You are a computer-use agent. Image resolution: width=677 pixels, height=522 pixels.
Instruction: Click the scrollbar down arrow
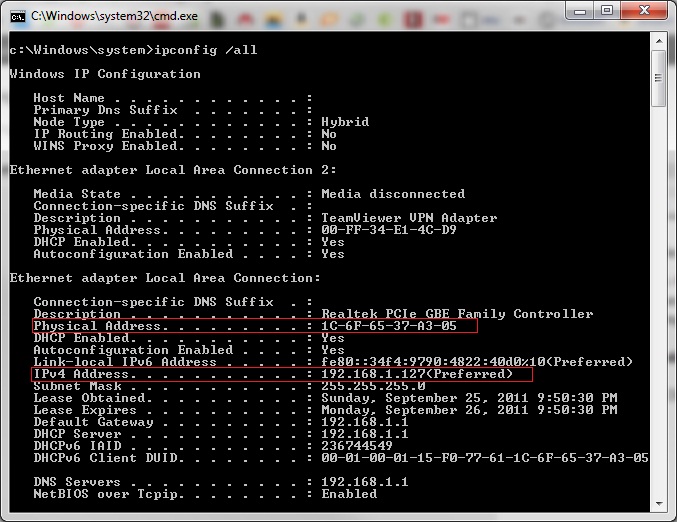pyautogui.click(x=659, y=503)
